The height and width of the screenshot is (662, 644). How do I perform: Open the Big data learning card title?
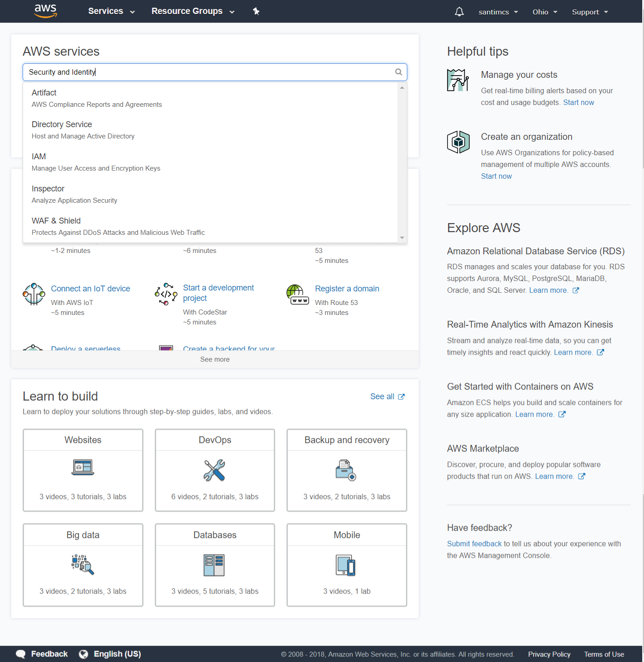pos(83,535)
